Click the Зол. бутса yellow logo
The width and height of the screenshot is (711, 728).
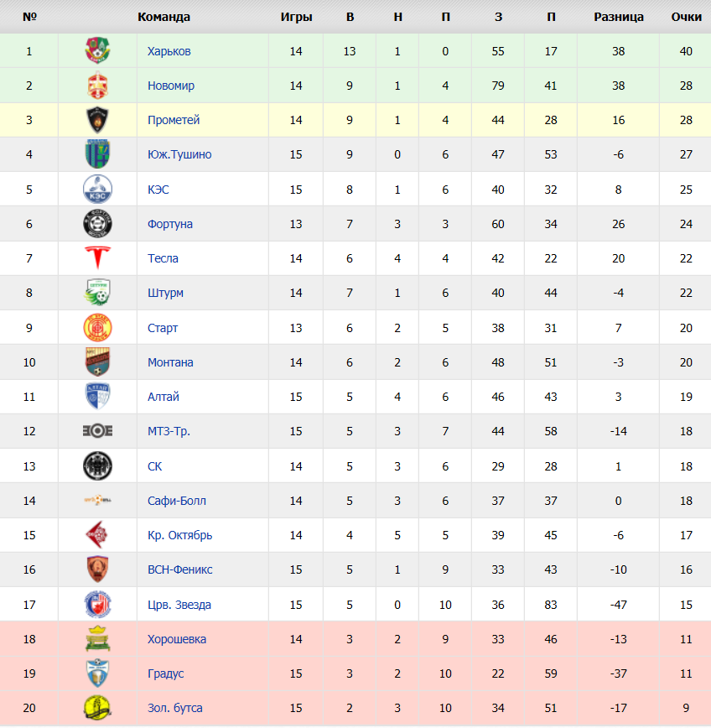(x=97, y=708)
